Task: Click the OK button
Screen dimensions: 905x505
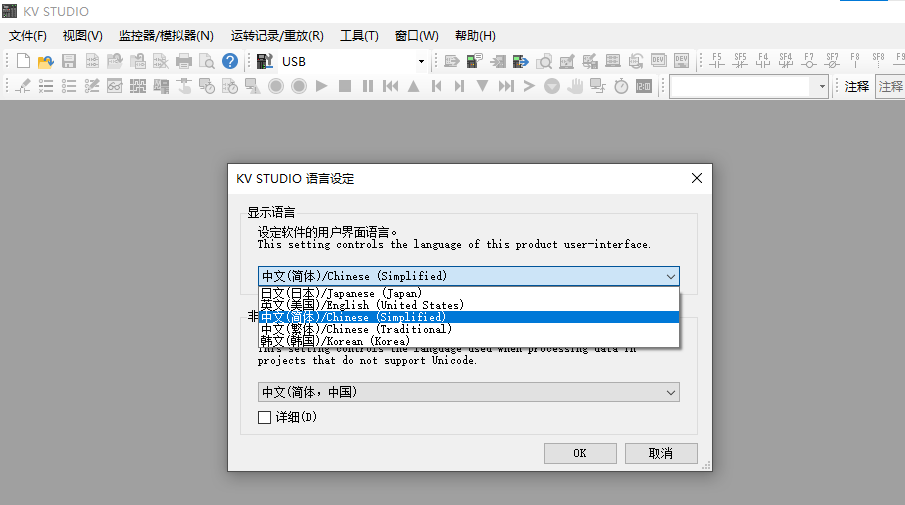Action: point(580,453)
